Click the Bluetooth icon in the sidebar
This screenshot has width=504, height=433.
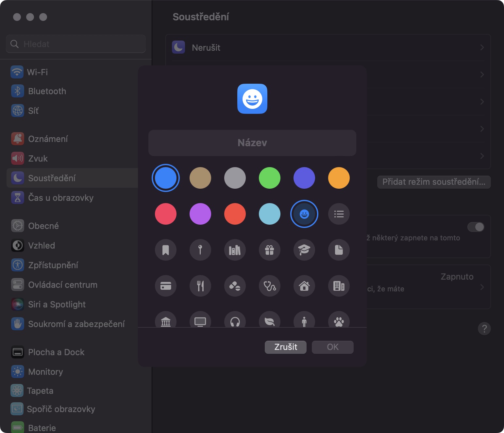click(x=18, y=91)
